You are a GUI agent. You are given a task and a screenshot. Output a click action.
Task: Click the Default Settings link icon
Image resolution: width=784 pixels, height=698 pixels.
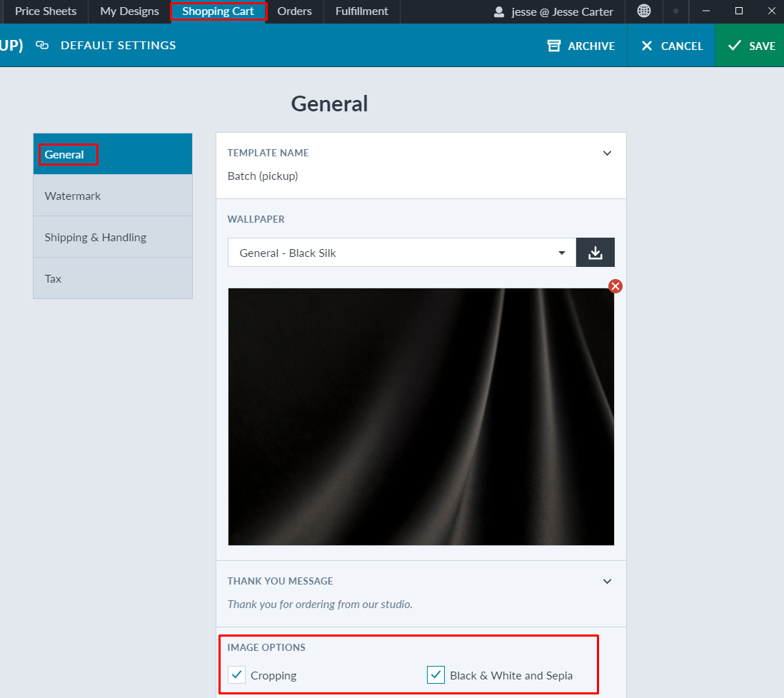(42, 45)
